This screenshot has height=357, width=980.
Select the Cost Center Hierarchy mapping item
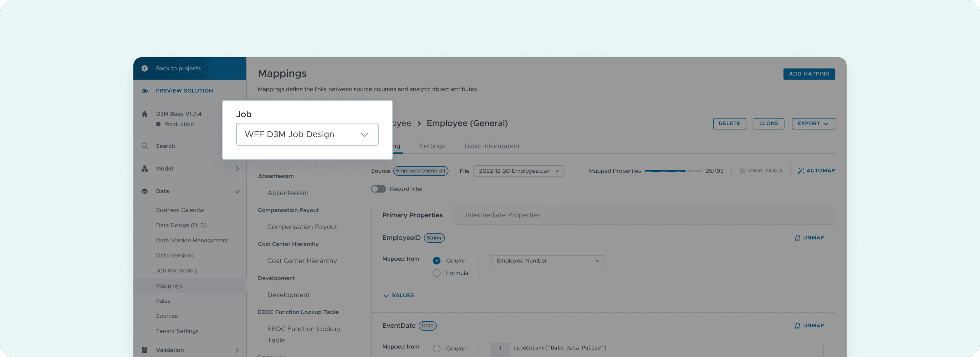[x=302, y=261]
